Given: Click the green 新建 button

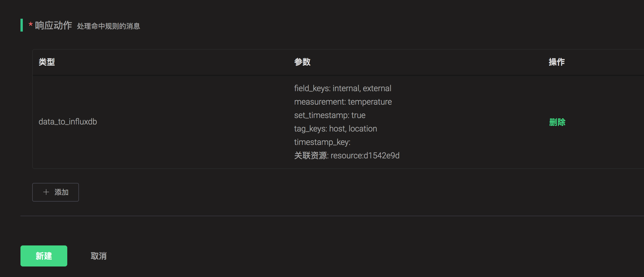Looking at the screenshot, I should (44, 256).
